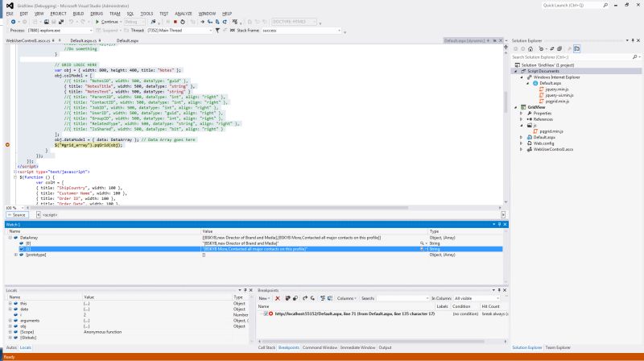Click Preview Selected Items icon in Solution Explorer
The width and height of the screenshot is (644, 361).
point(576,49)
